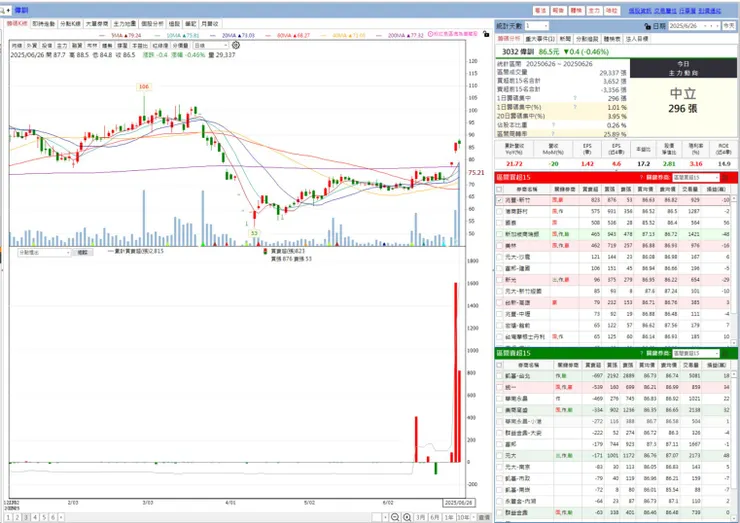Viewport: 740px width, 523px height.
Task: Click the 細節 button below chart
Action: pos(83,253)
